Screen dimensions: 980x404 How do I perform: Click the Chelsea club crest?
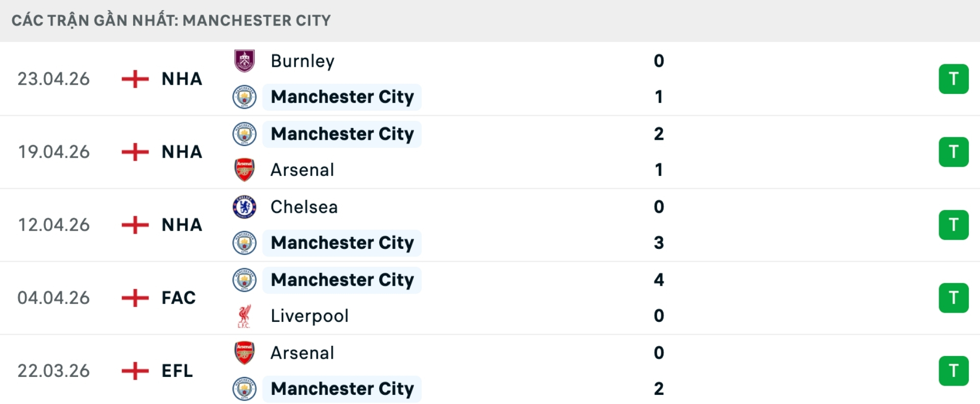click(x=244, y=207)
